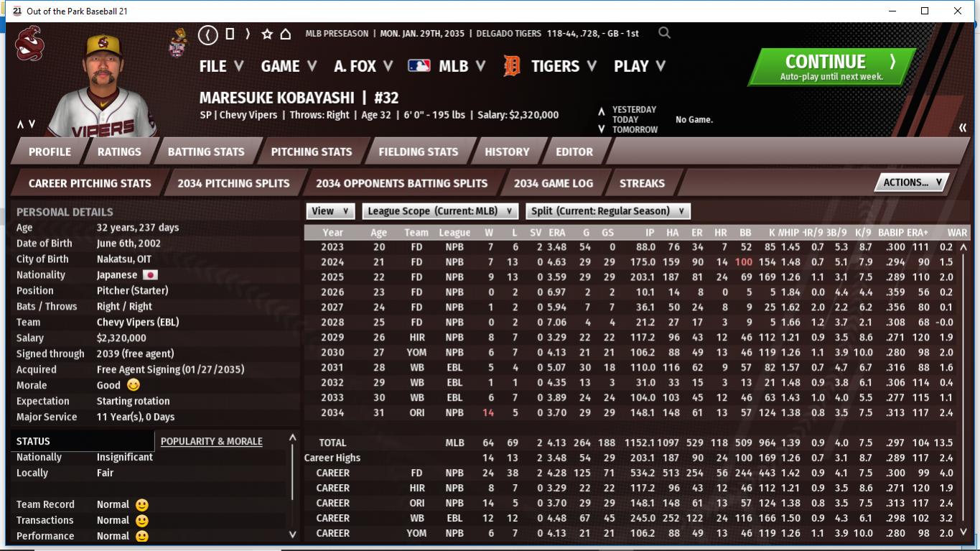980x551 pixels.
Task: View 2034 OPPONENTS BATTING SPLITS sub-tab
Action: (401, 183)
